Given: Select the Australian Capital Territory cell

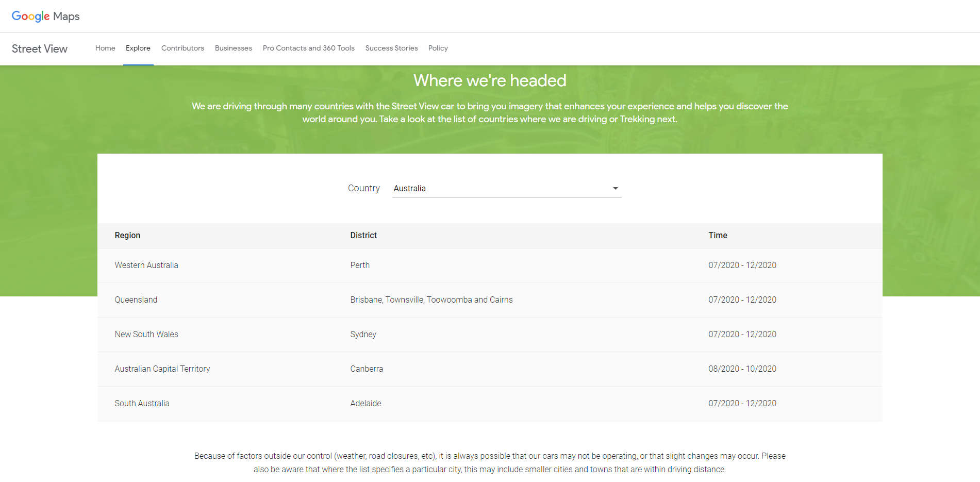Looking at the screenshot, I should click(162, 369).
